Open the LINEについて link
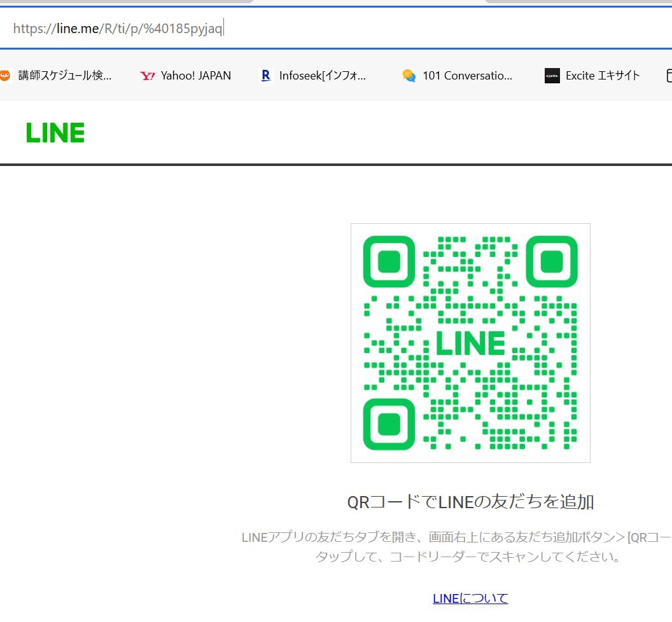Image resolution: width=672 pixels, height=622 pixels. tap(470, 598)
